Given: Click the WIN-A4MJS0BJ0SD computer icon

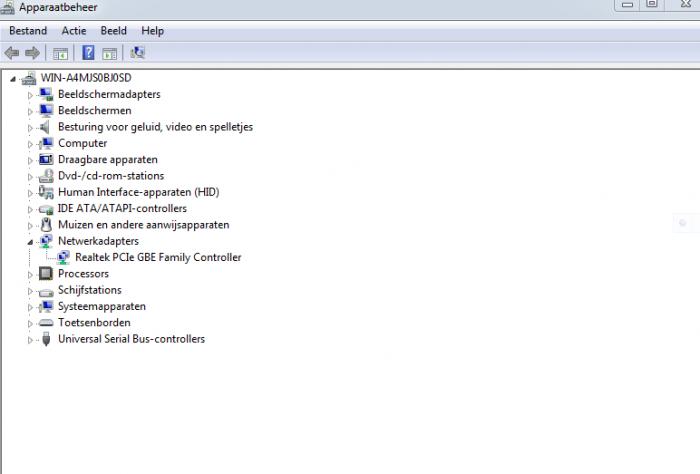Looking at the screenshot, I should point(29,78).
